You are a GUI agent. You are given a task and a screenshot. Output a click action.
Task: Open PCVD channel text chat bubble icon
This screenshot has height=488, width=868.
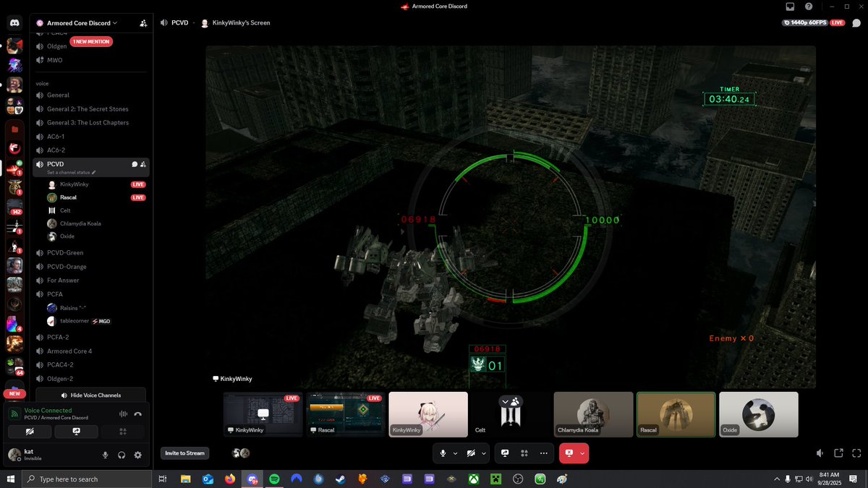click(x=135, y=164)
